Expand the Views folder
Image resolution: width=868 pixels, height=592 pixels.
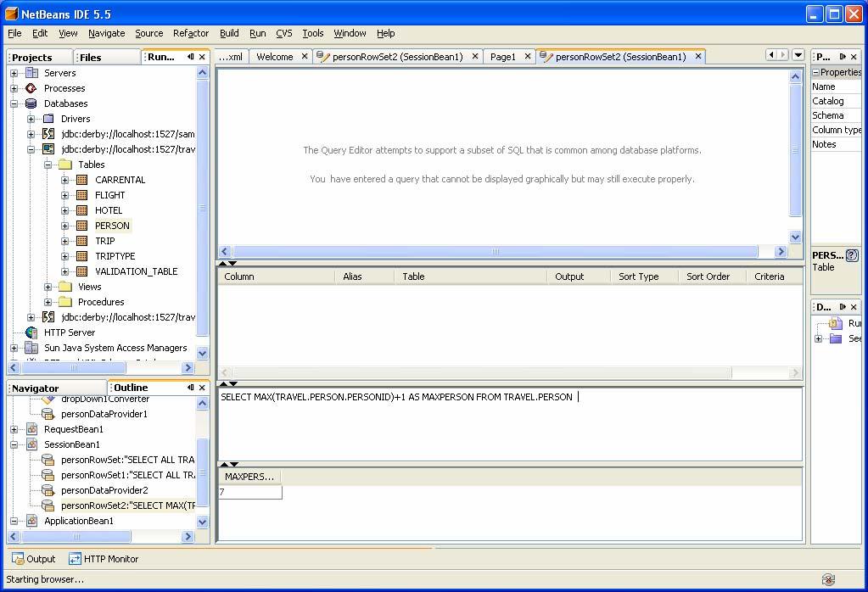48,287
